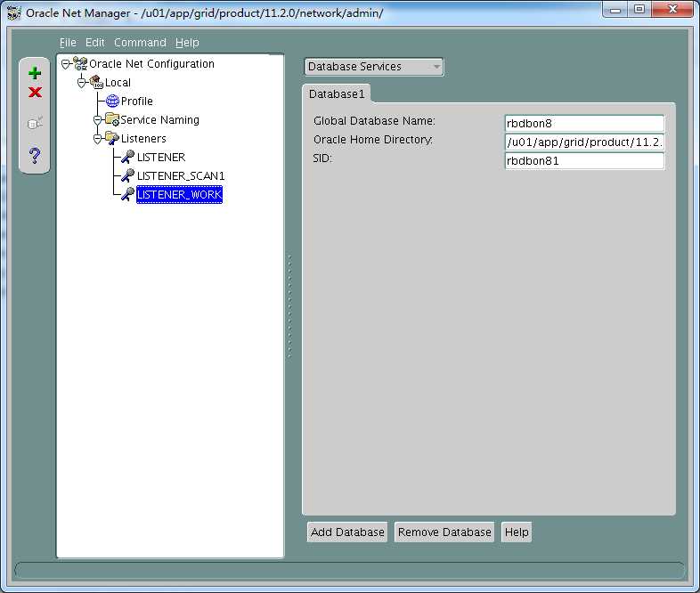Screen dimensions: 700x593
Task: Close the Oracle Net Manager window
Action: 672,10
